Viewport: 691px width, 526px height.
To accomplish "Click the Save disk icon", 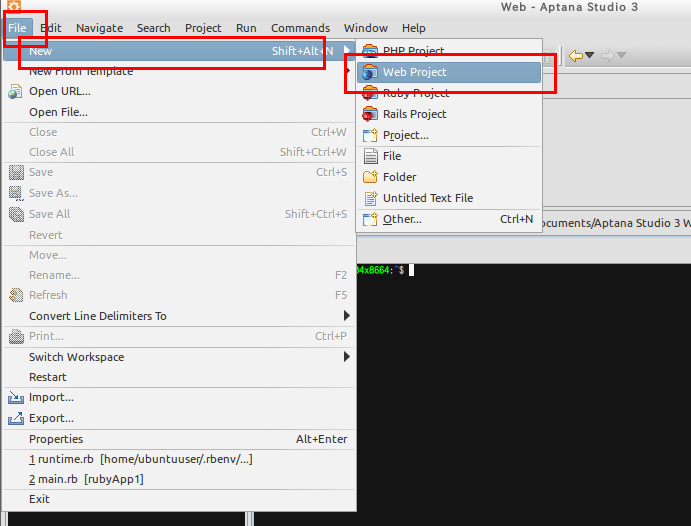I will click(x=16, y=172).
